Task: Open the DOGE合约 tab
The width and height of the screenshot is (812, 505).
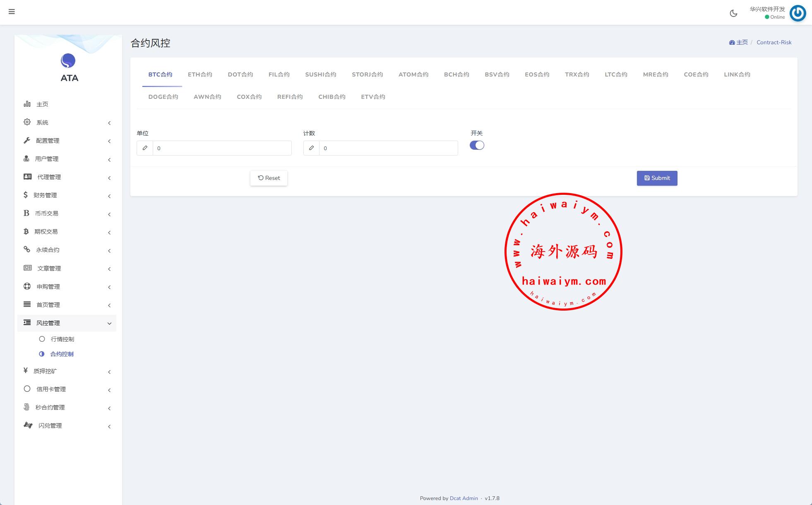Action: (x=163, y=97)
